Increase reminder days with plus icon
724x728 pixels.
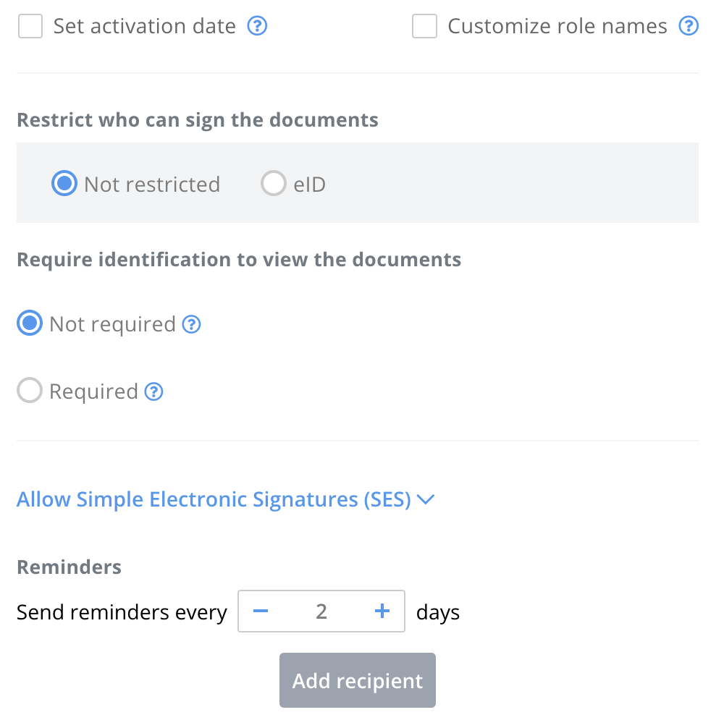coord(382,611)
